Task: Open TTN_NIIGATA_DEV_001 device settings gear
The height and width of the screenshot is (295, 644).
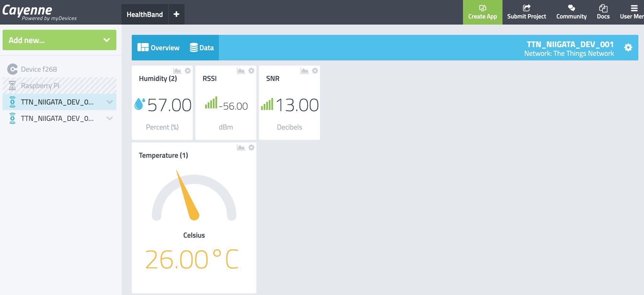Action: point(628,47)
